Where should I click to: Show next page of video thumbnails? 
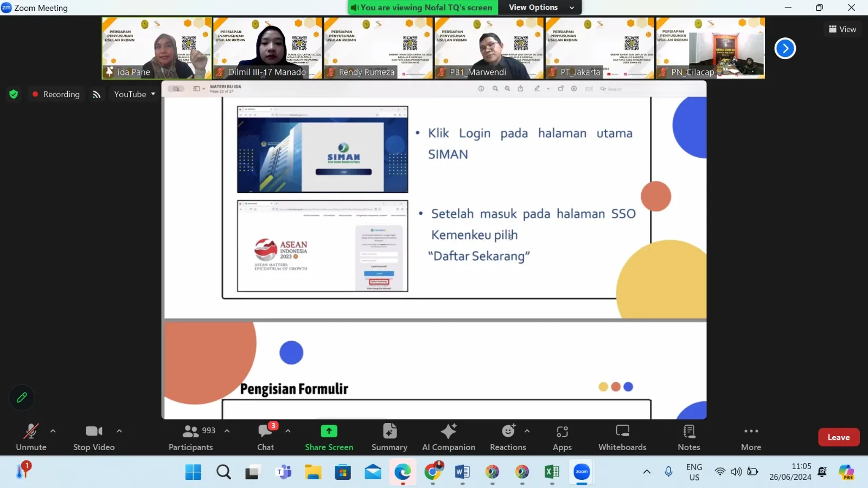[x=785, y=48]
